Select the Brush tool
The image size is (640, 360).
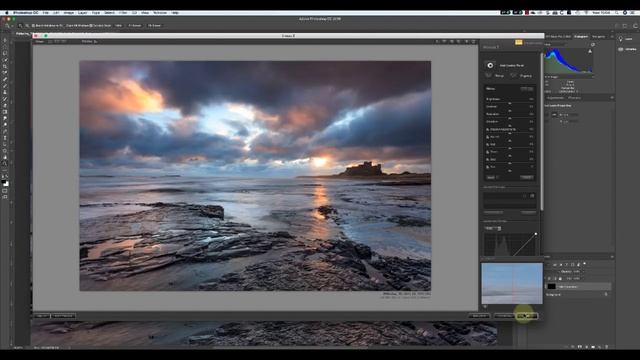5,86
